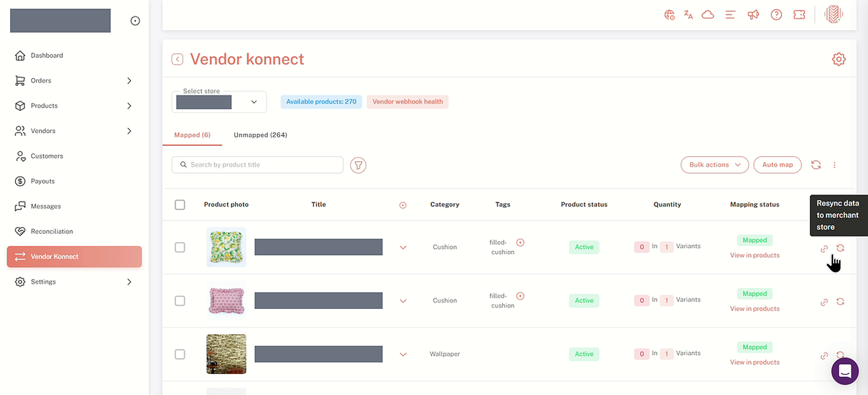Switch to the Unmapped (264) tab
The width and height of the screenshot is (868, 395).
click(260, 135)
